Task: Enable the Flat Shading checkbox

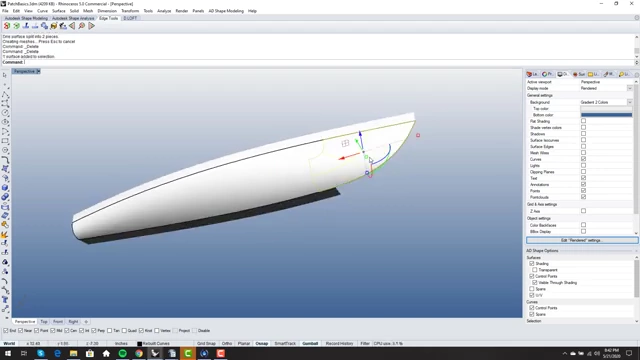Action: [x=583, y=121]
